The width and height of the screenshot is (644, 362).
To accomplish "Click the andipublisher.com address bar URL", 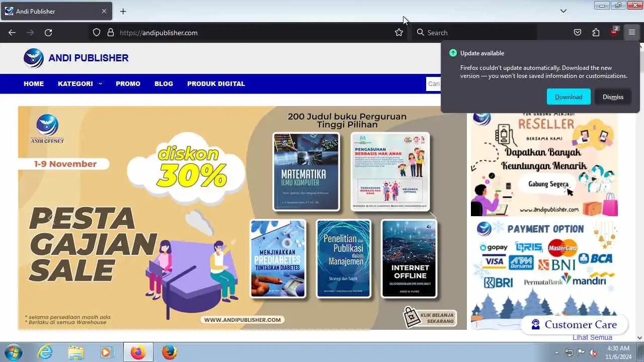I will [x=158, y=33].
